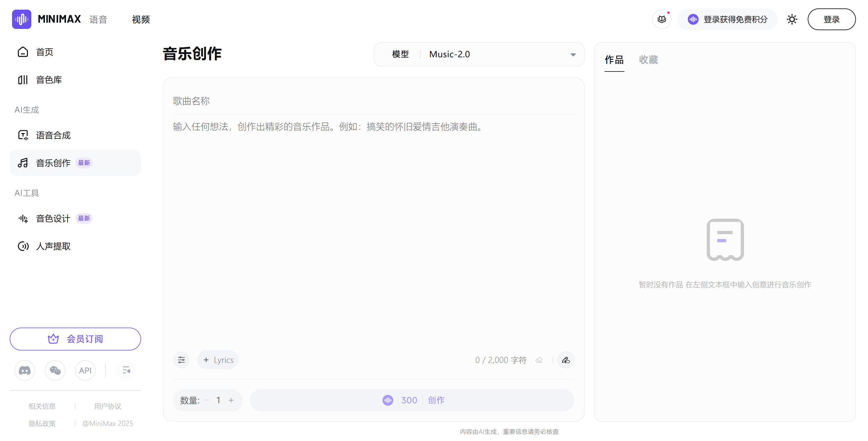Open the 音色库 voice library
Screen dimensions: 868x441
pos(49,80)
